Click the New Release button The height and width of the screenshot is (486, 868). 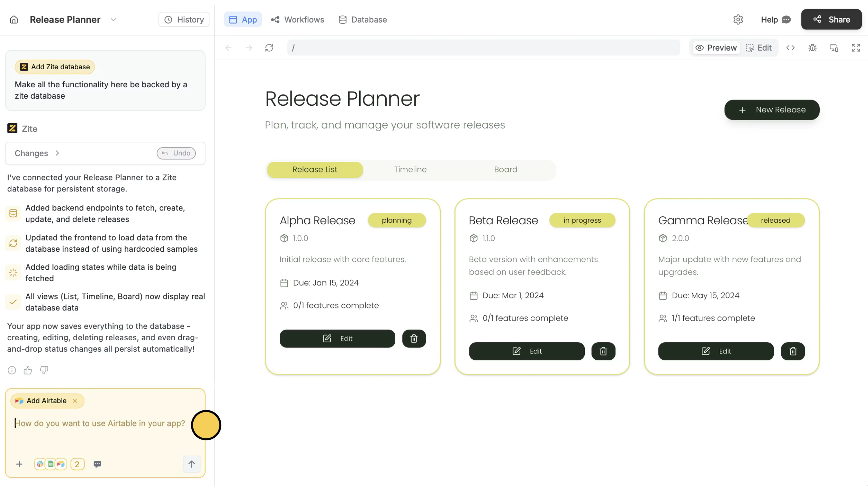tap(772, 110)
